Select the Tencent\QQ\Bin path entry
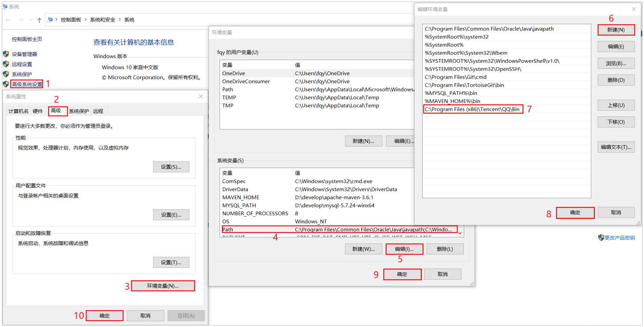Screen dimensions: 644x327 pyautogui.click(x=507, y=109)
